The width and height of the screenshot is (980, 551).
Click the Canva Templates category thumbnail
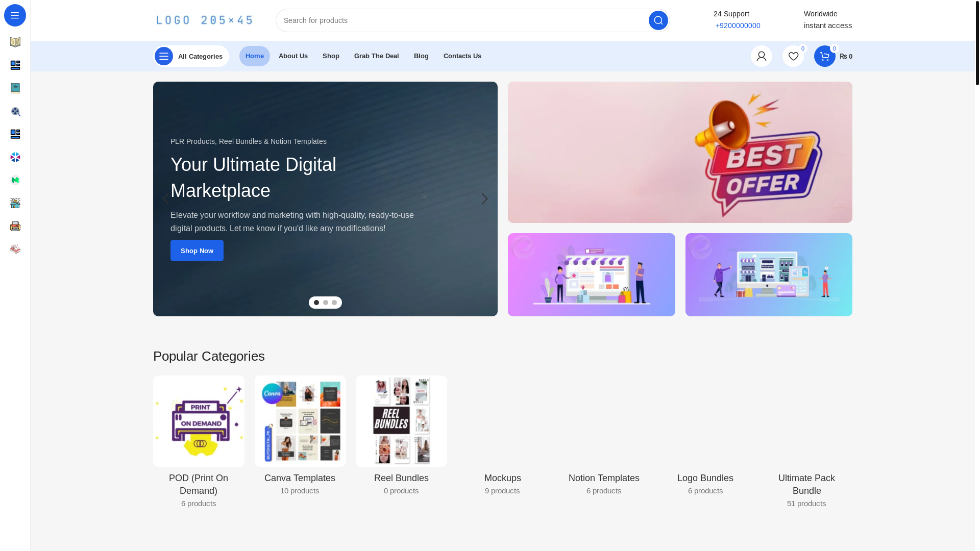300,421
